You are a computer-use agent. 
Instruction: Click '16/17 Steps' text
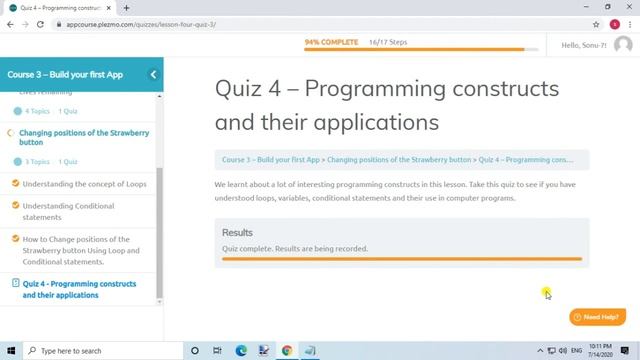tap(388, 42)
